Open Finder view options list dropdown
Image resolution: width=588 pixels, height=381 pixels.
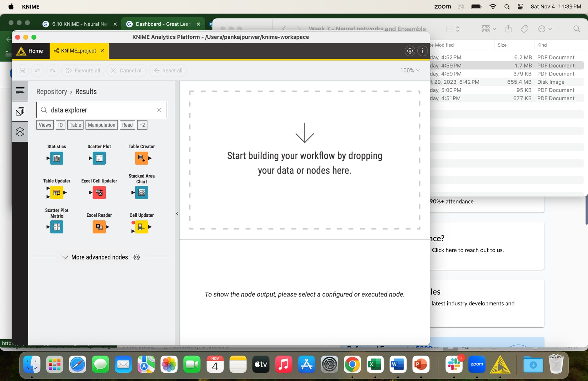453,29
